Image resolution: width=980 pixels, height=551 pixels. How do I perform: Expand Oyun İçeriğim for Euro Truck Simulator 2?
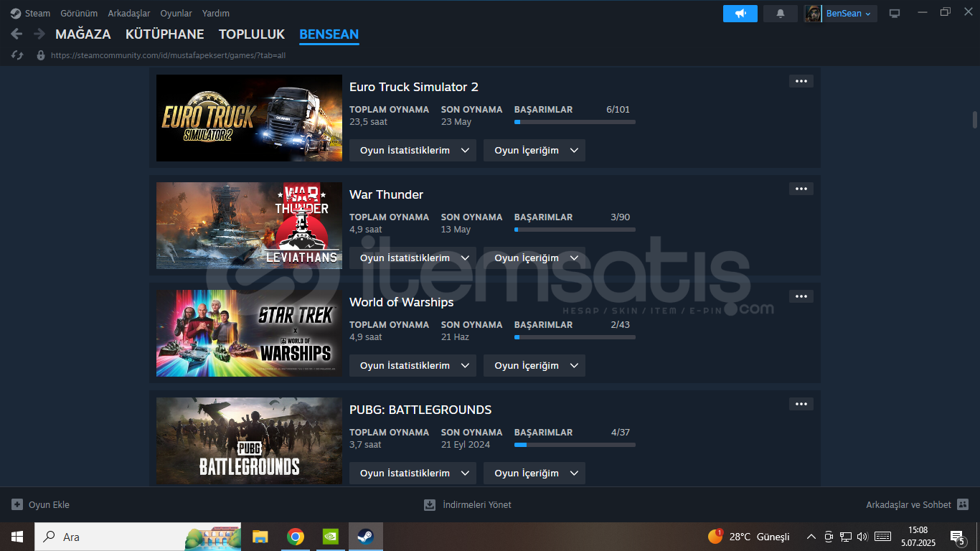click(x=534, y=150)
